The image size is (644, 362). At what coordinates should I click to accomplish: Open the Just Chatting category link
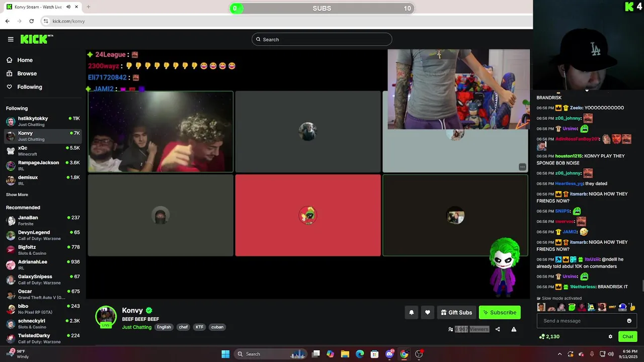(137, 327)
